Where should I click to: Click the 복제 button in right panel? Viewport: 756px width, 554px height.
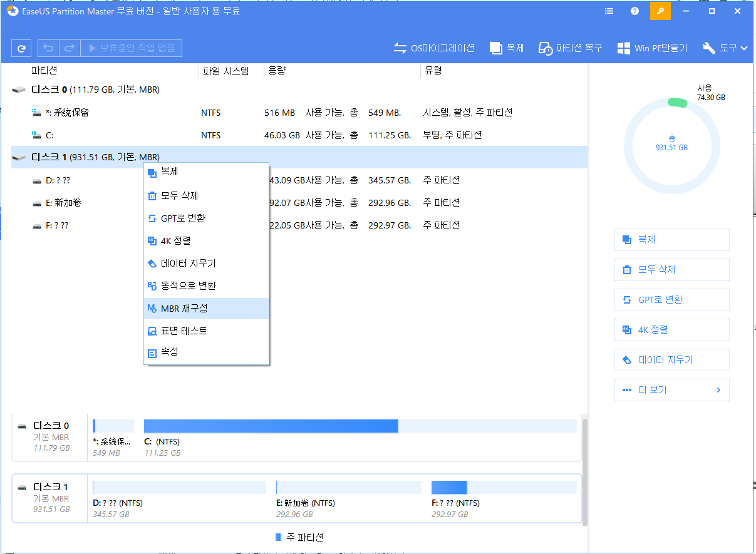point(672,240)
